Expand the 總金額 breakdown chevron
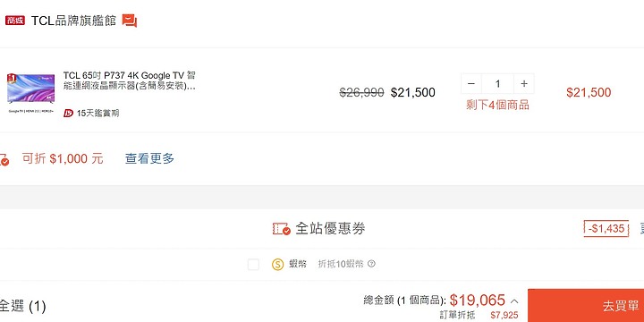This screenshot has width=644, height=322. pyautogui.click(x=513, y=301)
